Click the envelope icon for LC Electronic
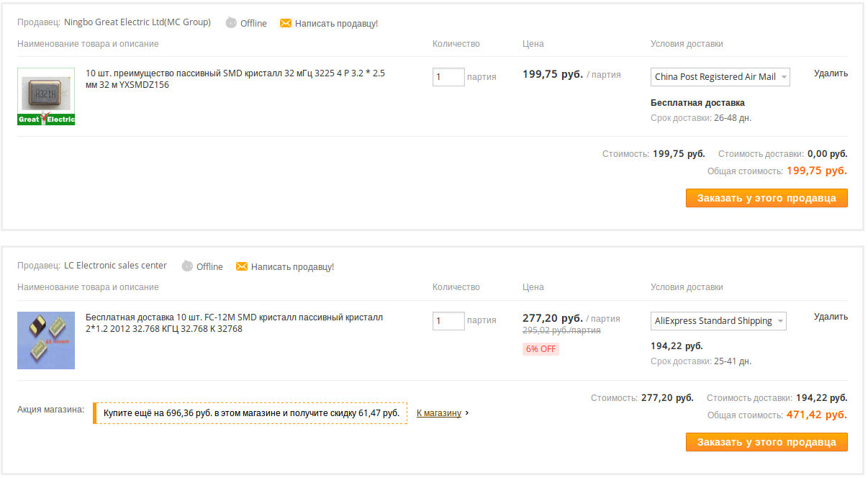The image size is (868, 478). tap(242, 266)
